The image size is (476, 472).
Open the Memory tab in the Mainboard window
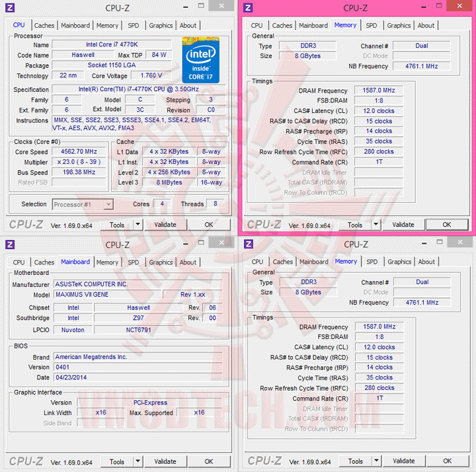coord(107,262)
